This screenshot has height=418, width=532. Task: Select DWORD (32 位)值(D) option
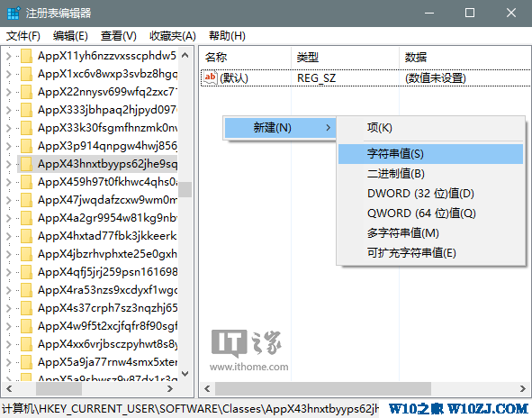(431, 194)
